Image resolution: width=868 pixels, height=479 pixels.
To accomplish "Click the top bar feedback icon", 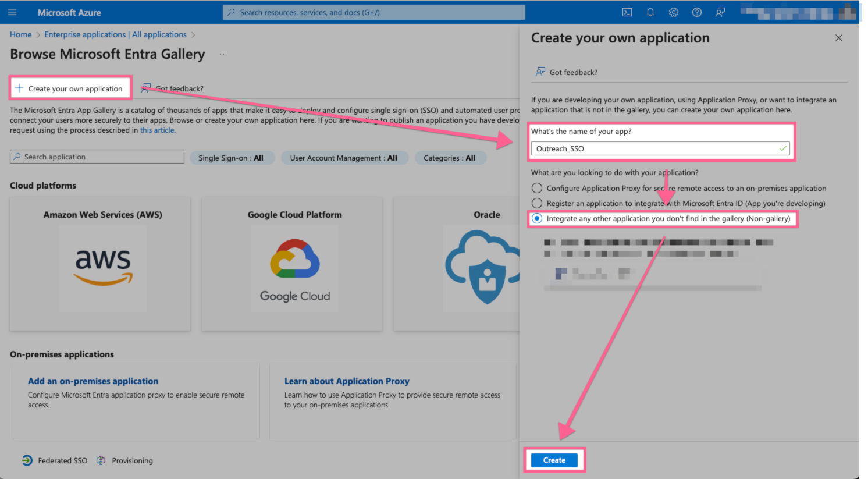I will (x=720, y=12).
